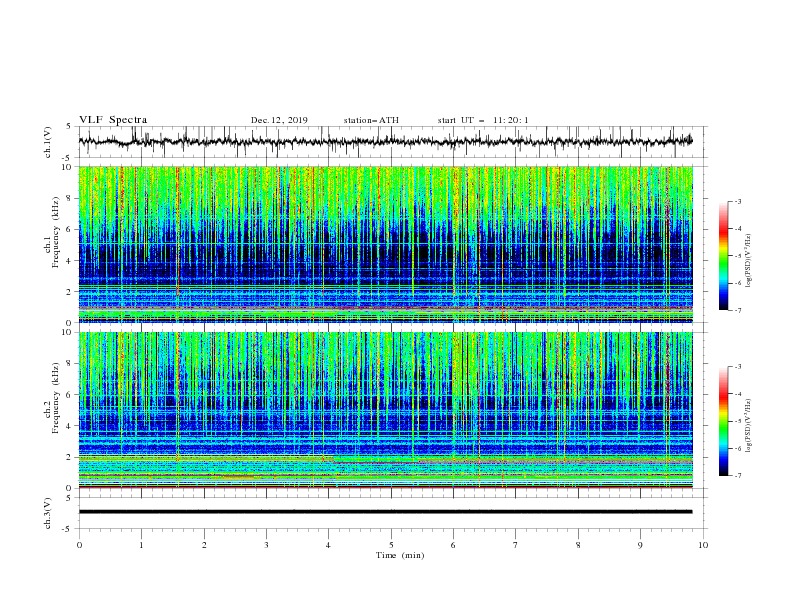Click the ch.1 colorbar "log(PSD)(V²/Hz)" label
The height and width of the screenshot is (612, 792).
coord(749,261)
